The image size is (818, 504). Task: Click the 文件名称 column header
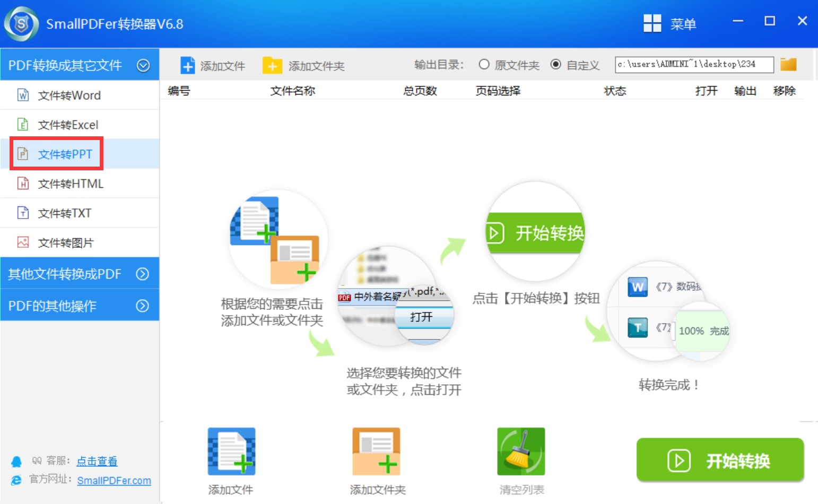coord(293,91)
